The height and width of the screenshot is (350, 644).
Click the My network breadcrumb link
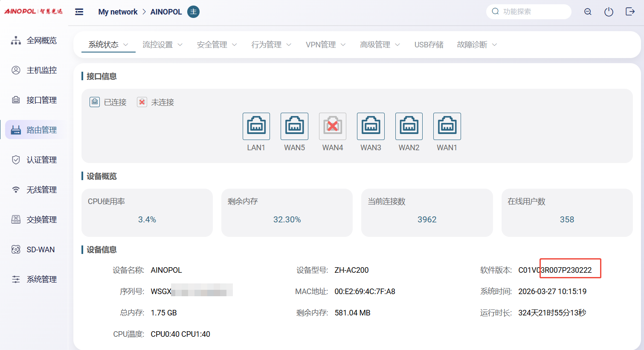[118, 12]
